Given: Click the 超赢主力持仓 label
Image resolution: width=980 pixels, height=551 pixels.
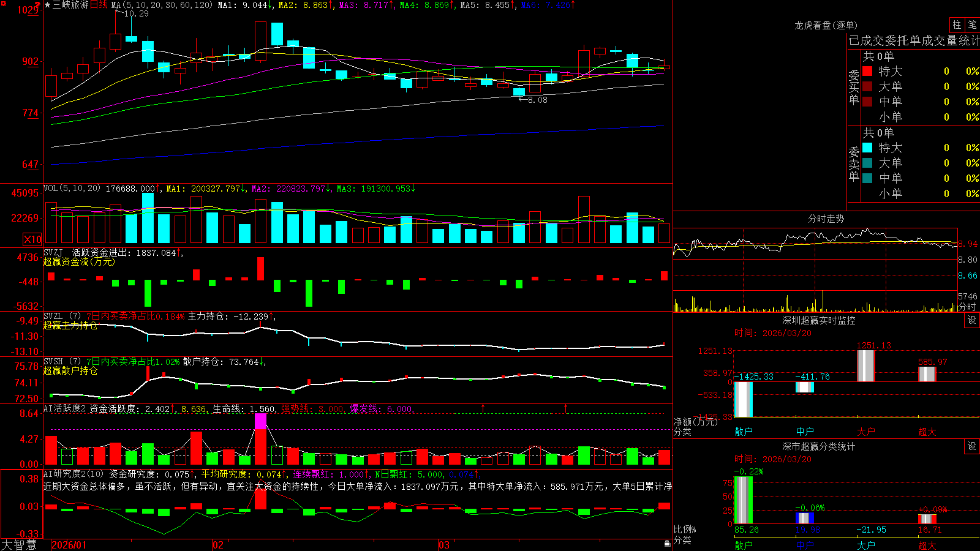Looking at the screenshot, I should [70, 325].
